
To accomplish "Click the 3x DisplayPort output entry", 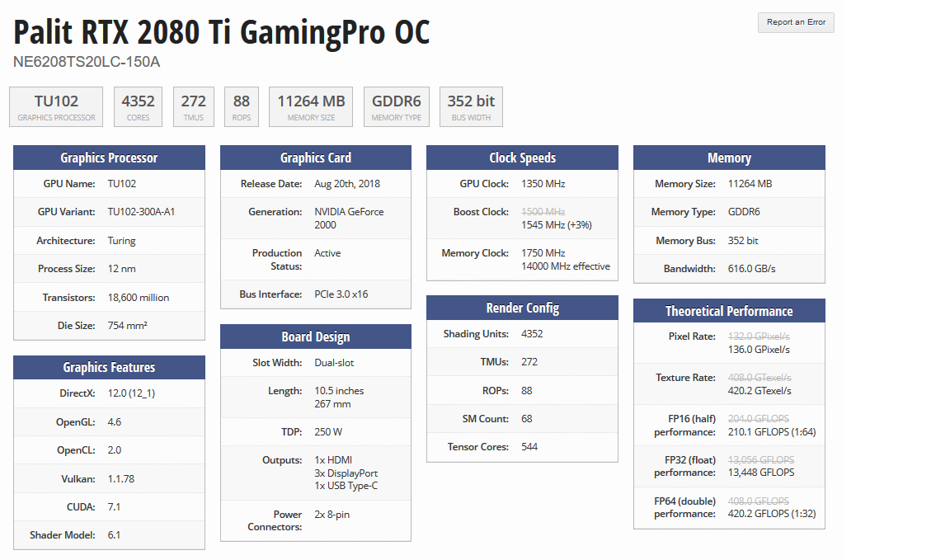I will tap(346, 473).
